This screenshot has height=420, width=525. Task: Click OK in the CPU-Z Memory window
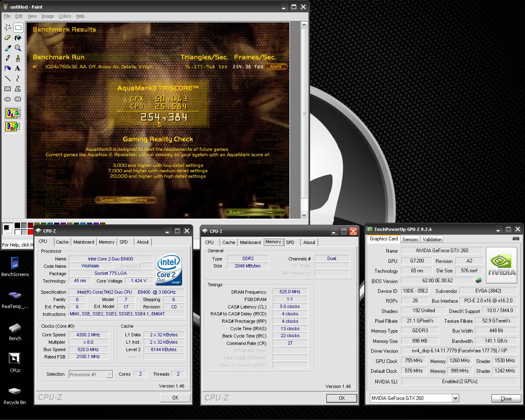click(342, 398)
